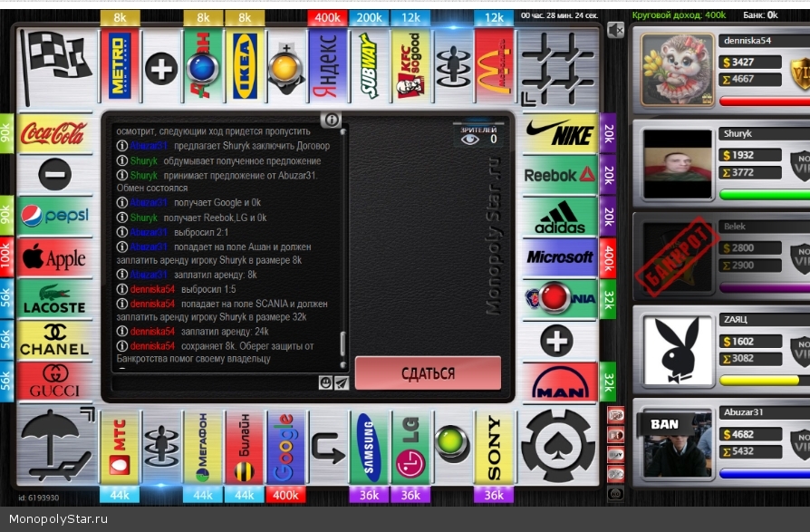Select the adidas property cell
810x532 pixels.
pos(559,217)
